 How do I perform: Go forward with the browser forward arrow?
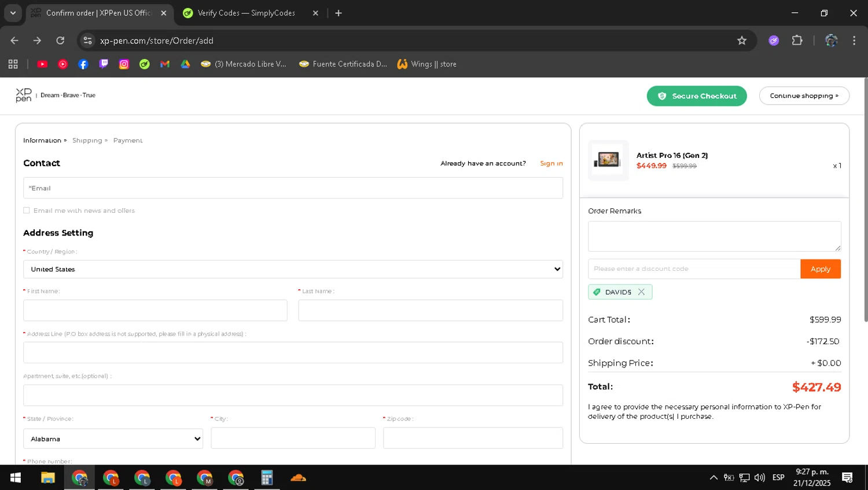[x=37, y=40]
